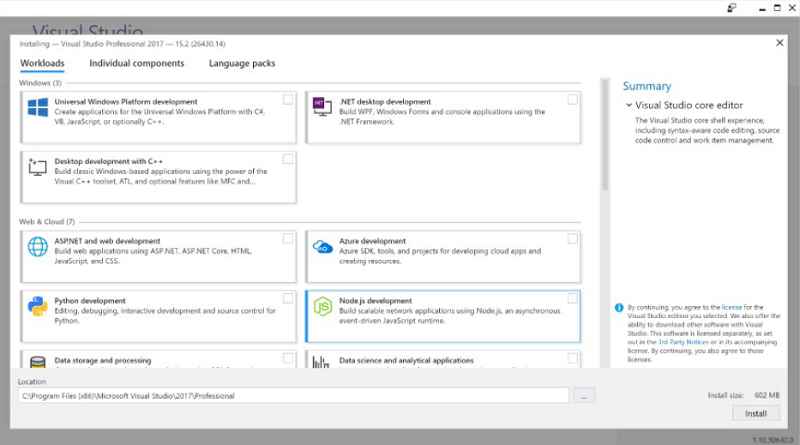Viewport: 800px width, 445px height.
Task: Click the Data science chart icon
Action: (321, 362)
